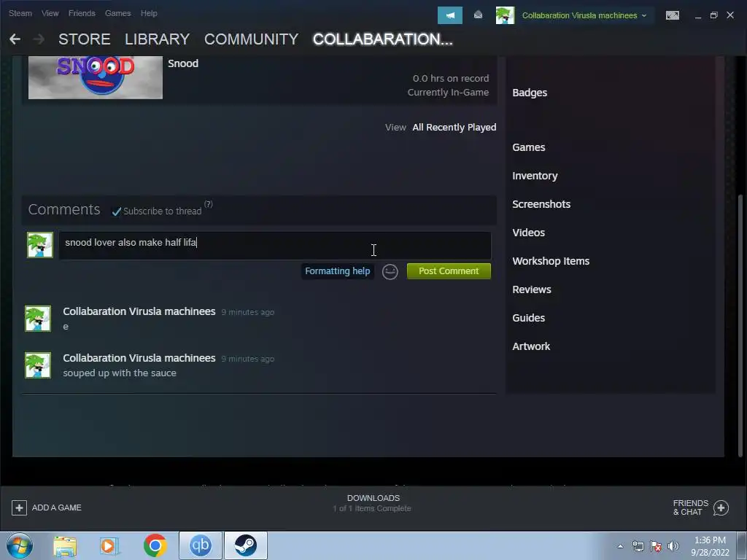This screenshot has height=560, width=747.
Task: Open the Guides link
Action: (528, 318)
